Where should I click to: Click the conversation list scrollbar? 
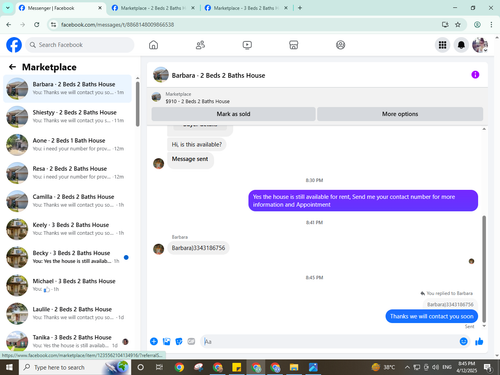pos(137,104)
